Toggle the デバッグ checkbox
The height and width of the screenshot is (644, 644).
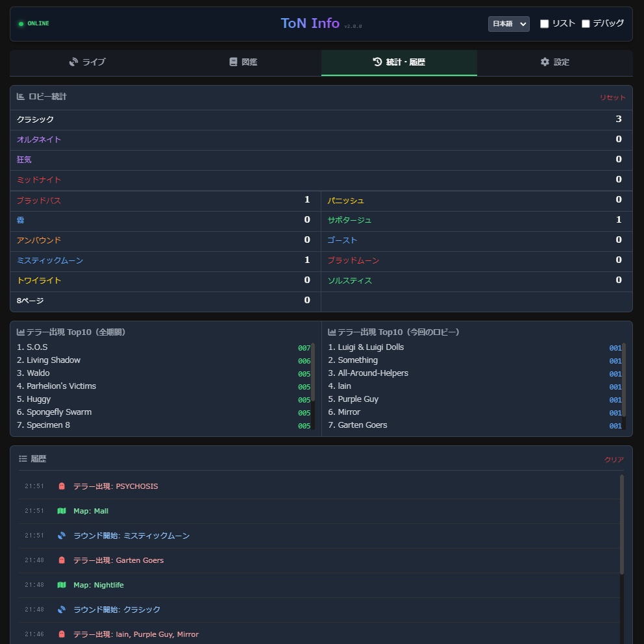tap(586, 24)
